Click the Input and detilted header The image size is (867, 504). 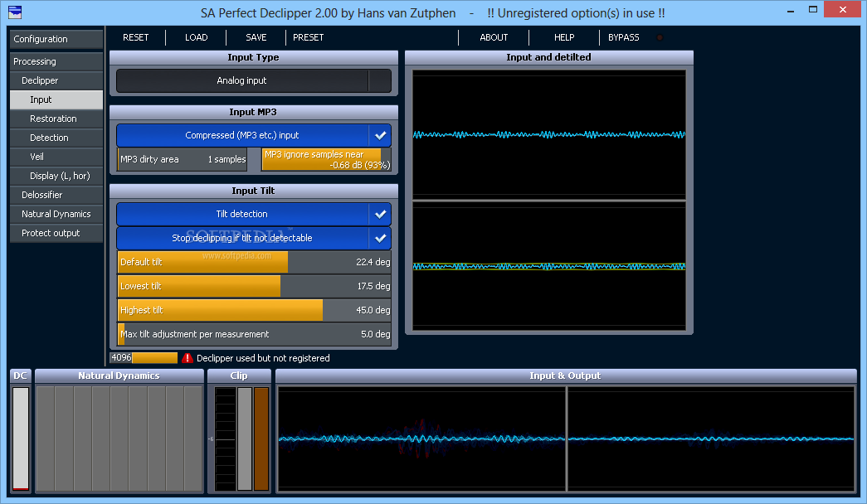tap(549, 57)
